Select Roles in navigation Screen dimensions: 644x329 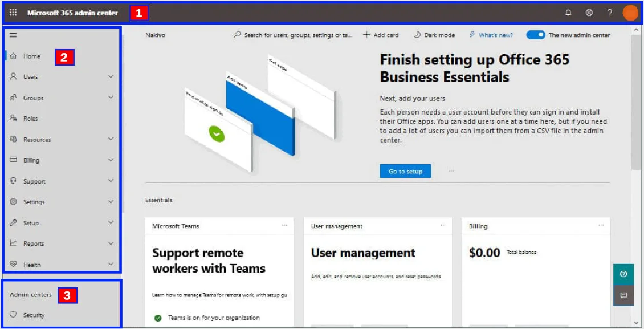(30, 118)
